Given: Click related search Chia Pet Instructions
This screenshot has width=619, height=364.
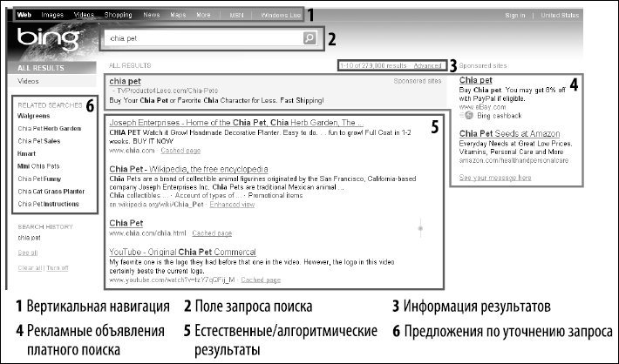Looking at the screenshot, I should (x=49, y=204).
